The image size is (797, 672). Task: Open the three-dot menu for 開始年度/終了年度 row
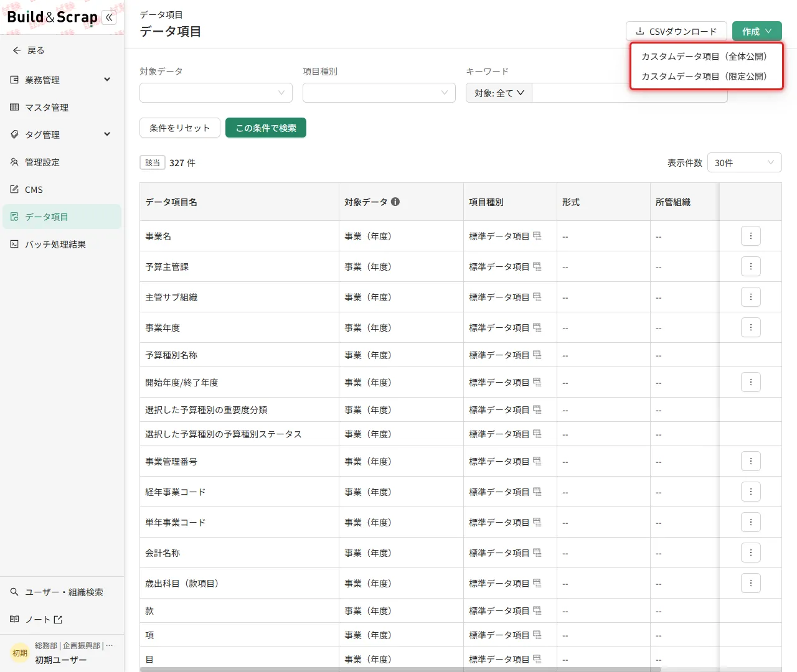click(751, 382)
